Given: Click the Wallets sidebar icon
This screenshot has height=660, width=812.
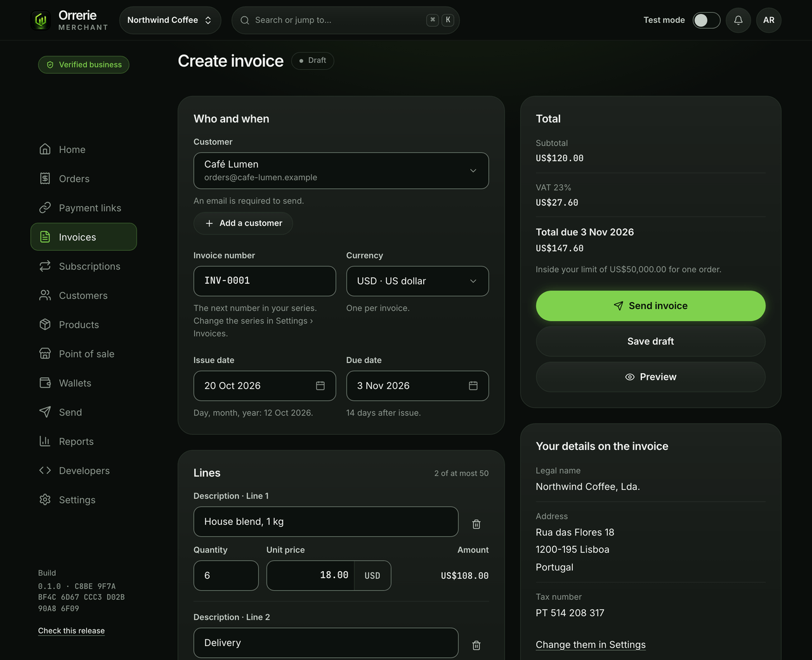Looking at the screenshot, I should click(x=45, y=383).
